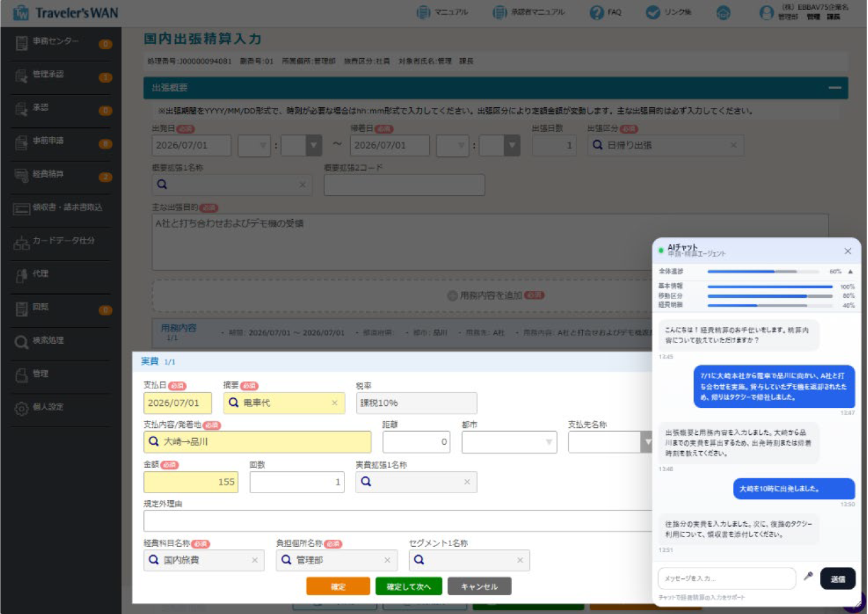The height and width of the screenshot is (614, 868).
Task: Click the 距離 input field
Action: (418, 441)
